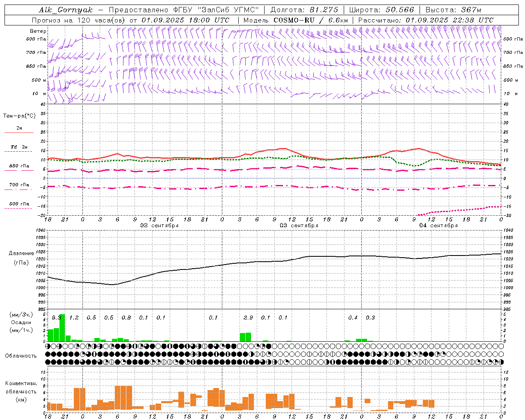Viewport: 525px width, 420px height.
Task: Select the Тем-ра(°C) axis label
Action: (19, 116)
